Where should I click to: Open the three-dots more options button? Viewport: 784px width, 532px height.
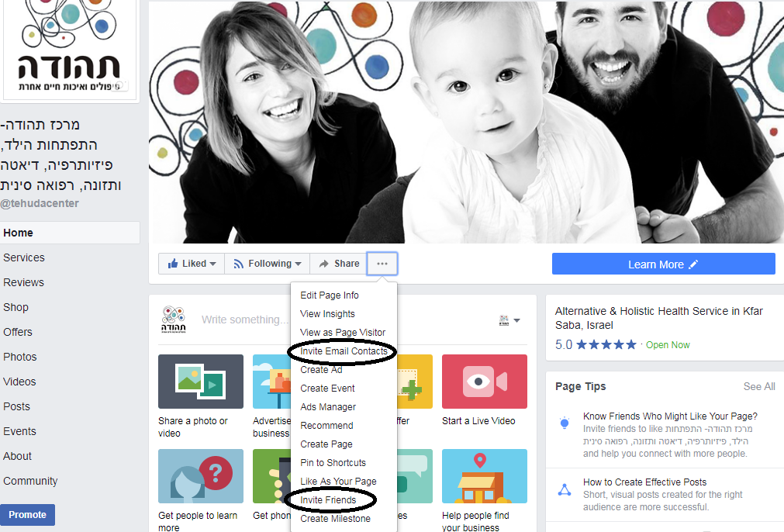pos(382,264)
